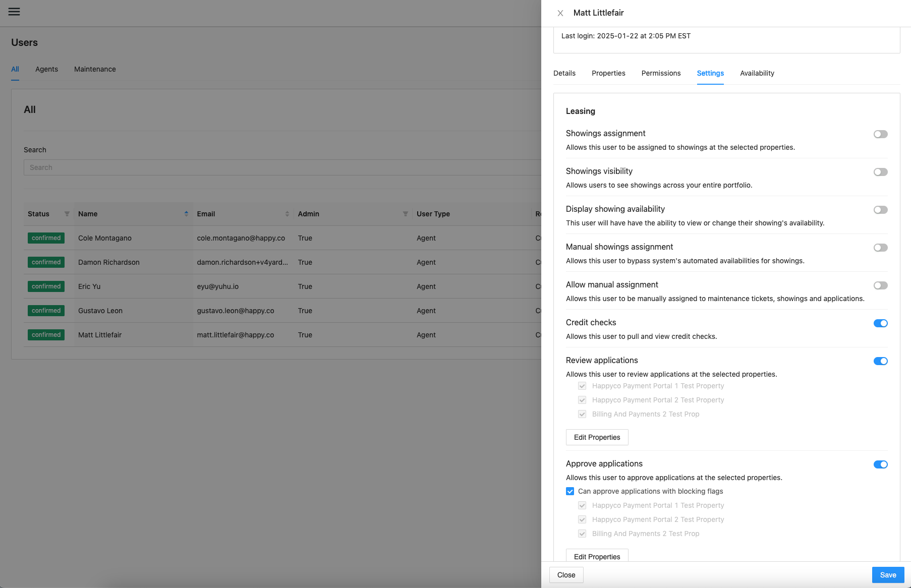Click Happyco Payment Portal 1 checkbox under Approve
Image resolution: width=911 pixels, height=588 pixels.
tap(582, 505)
